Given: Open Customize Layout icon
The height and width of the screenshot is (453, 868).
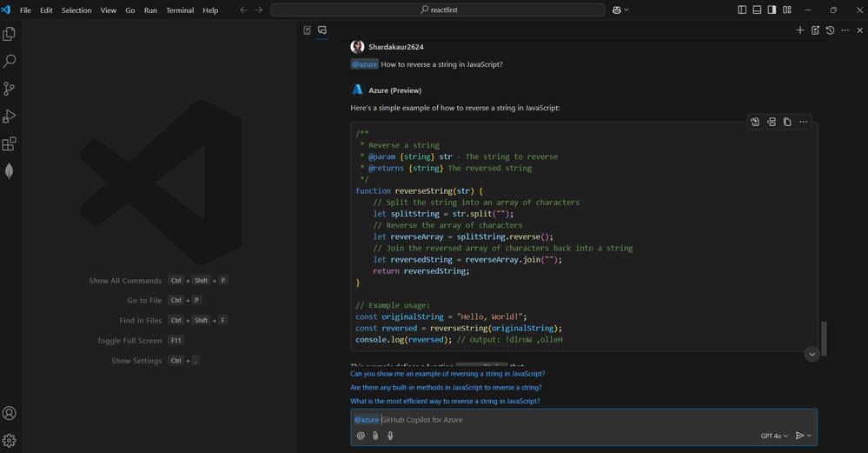Looking at the screenshot, I should point(787,10).
